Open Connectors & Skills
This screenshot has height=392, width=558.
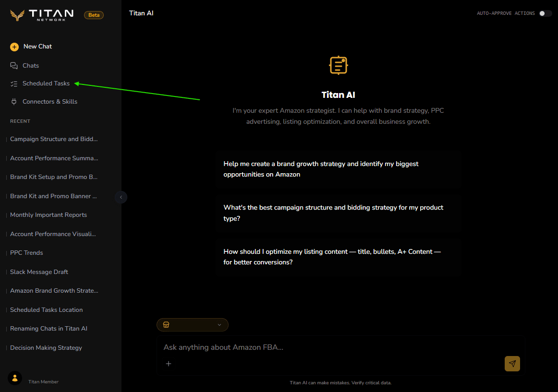coord(44,102)
